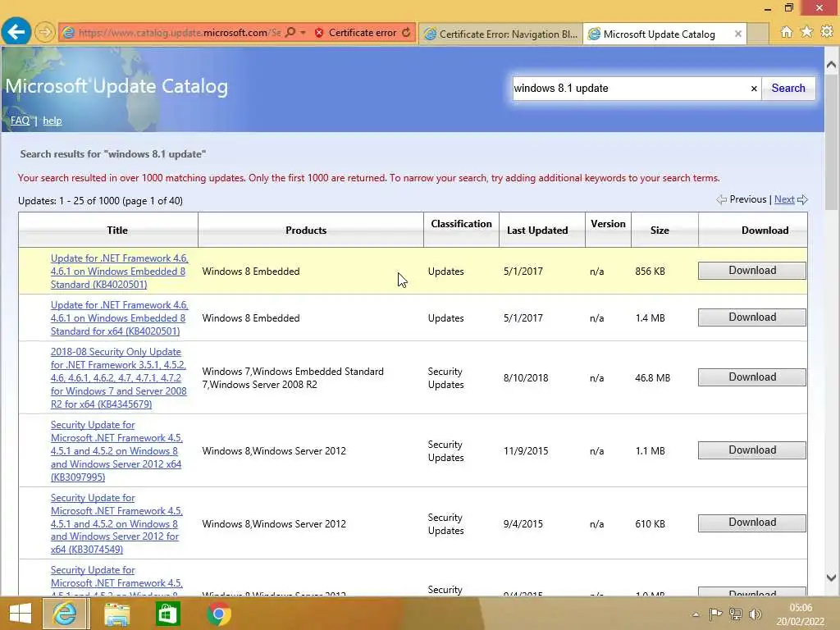Click 'Windows 8 Embedded' in the highlighted row
Screen dimensions: 840x630
point(251,271)
